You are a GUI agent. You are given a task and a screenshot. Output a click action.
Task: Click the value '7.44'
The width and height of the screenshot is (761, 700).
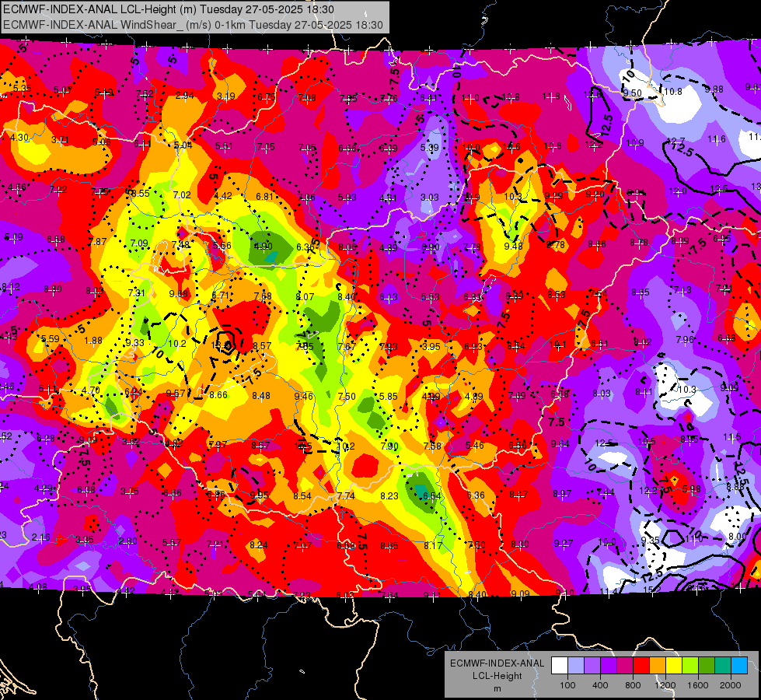click(x=606, y=492)
